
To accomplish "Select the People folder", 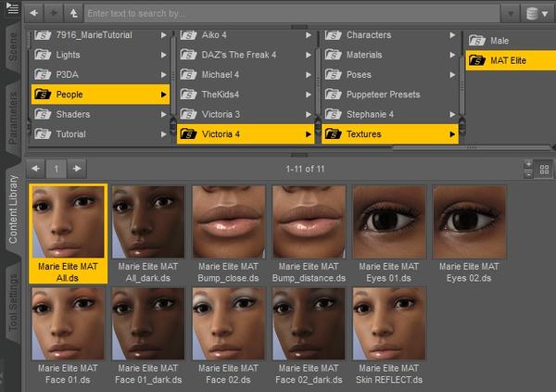I will (x=100, y=95).
